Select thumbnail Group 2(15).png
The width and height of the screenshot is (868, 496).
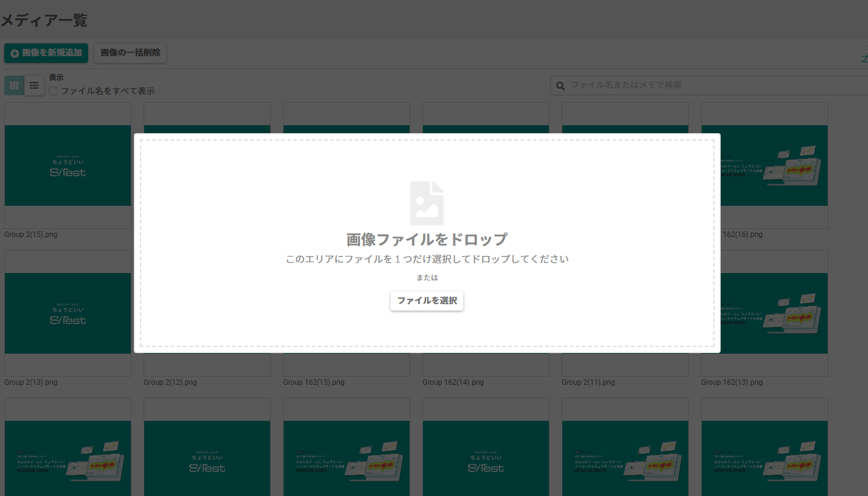point(68,166)
